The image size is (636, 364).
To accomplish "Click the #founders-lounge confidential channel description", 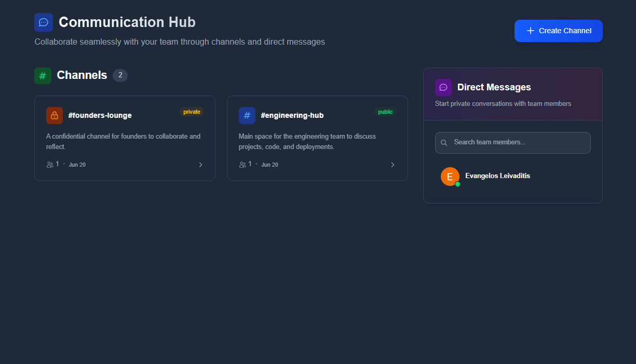I will point(124,142).
